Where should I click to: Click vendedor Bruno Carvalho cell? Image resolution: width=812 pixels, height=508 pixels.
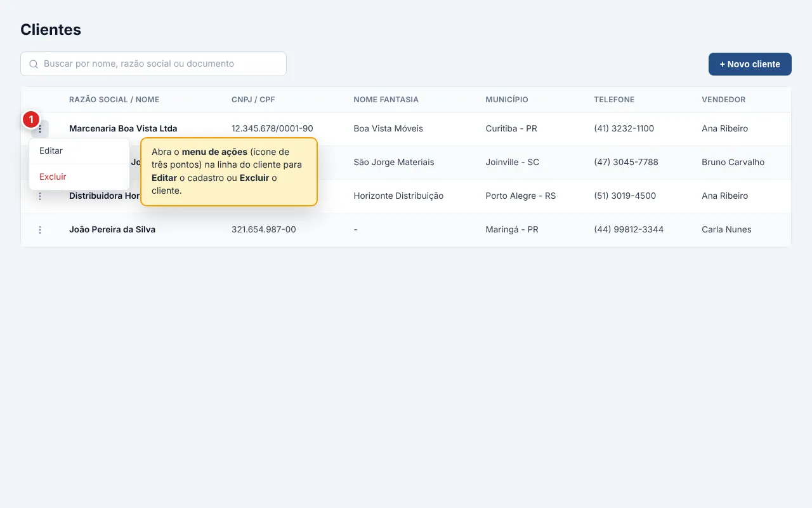[x=733, y=163]
